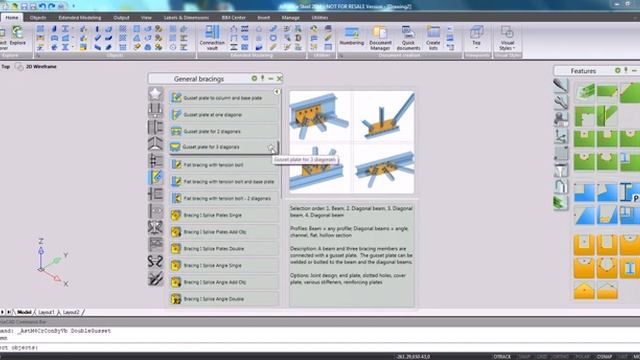Click the bottom-right gusset preview image
The image size is (640, 360).
click(x=384, y=168)
